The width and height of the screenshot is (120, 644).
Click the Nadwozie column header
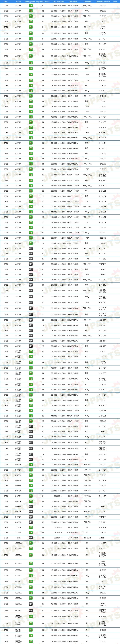click(87, 2)
